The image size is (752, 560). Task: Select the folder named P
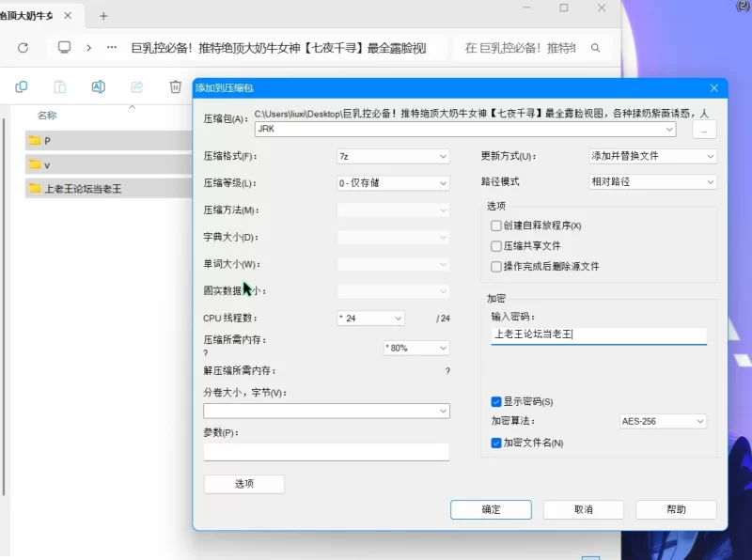47,141
